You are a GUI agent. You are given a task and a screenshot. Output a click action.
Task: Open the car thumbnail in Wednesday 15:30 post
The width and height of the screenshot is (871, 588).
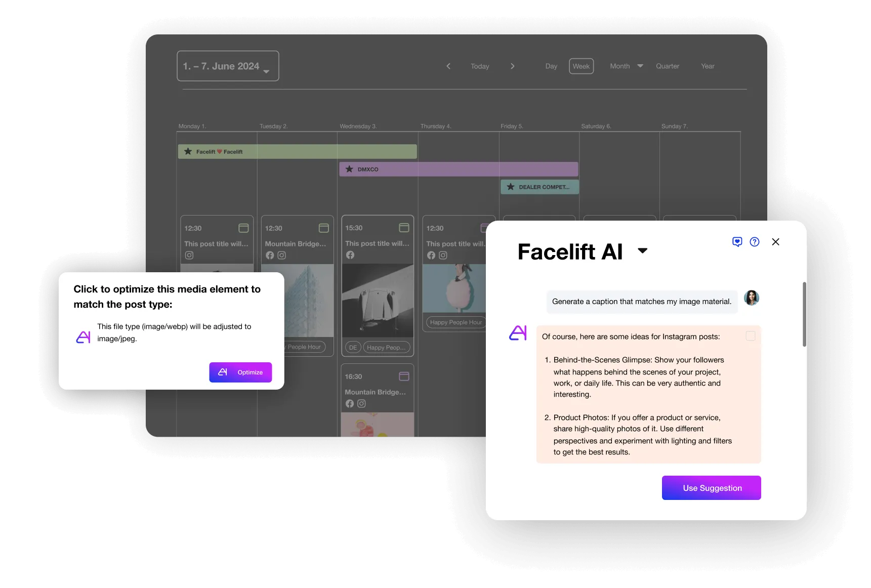(378, 300)
